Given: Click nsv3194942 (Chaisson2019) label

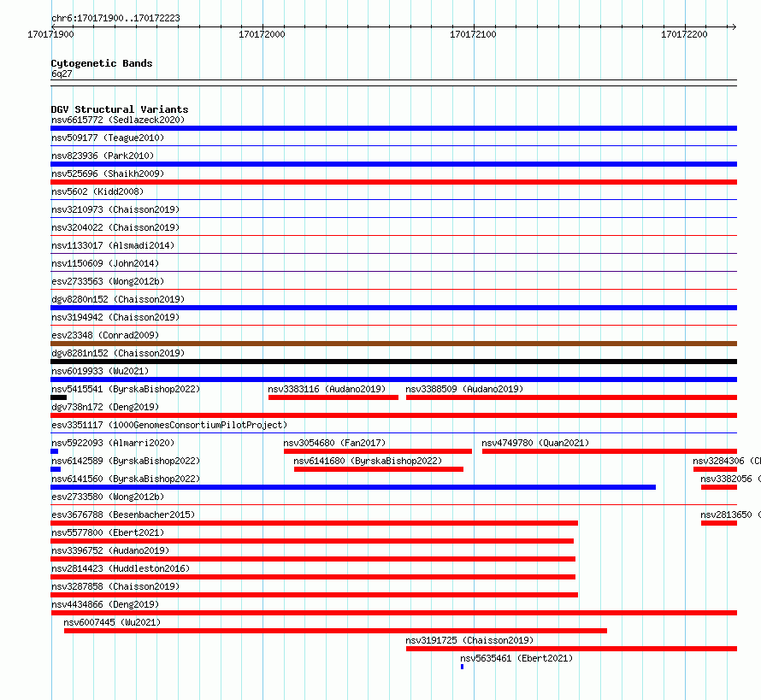Looking at the screenshot, I should (x=115, y=317).
